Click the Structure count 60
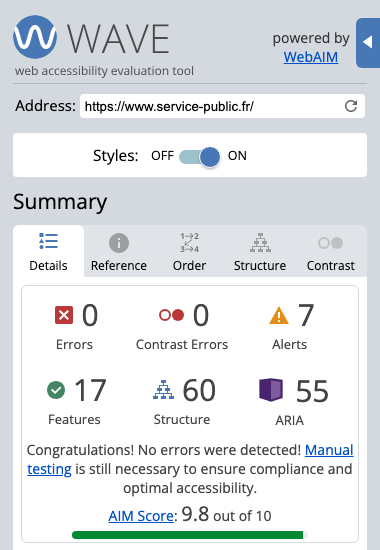Image resolution: width=380 pixels, height=550 pixels. [199, 390]
